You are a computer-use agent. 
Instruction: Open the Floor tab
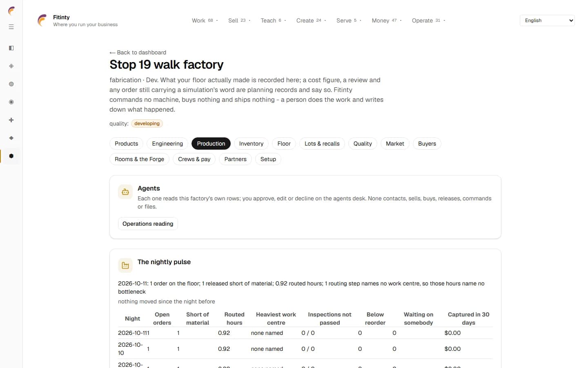pos(284,144)
